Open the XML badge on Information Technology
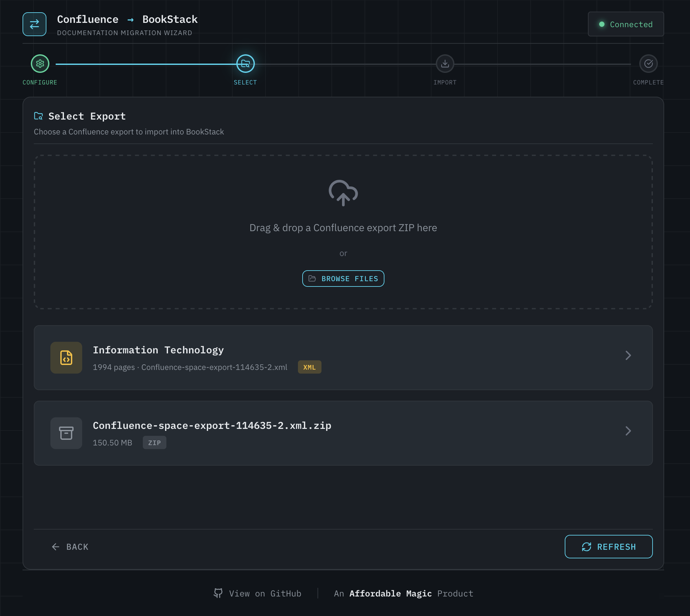690x616 pixels. click(309, 367)
